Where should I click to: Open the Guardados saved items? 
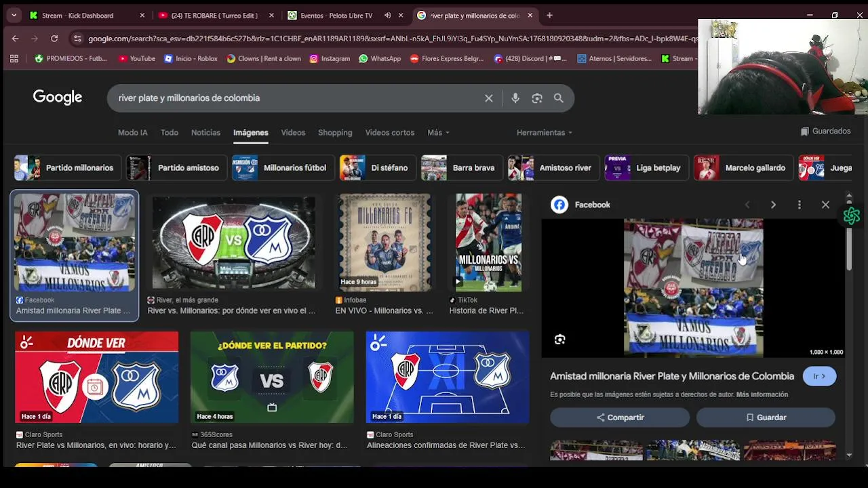(825, 131)
